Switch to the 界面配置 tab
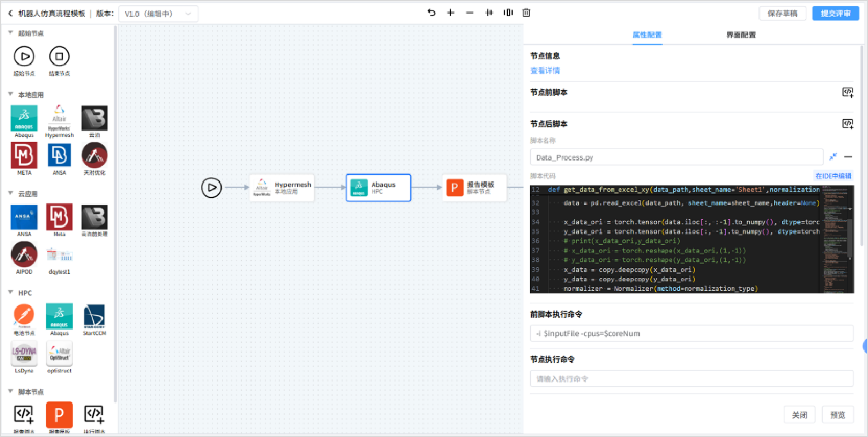The image size is (868, 437). (x=740, y=35)
